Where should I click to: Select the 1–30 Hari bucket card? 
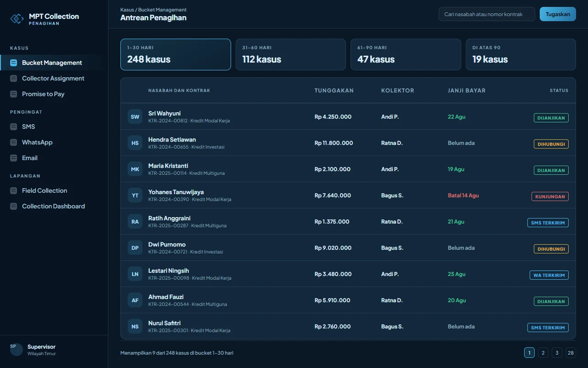coord(175,55)
